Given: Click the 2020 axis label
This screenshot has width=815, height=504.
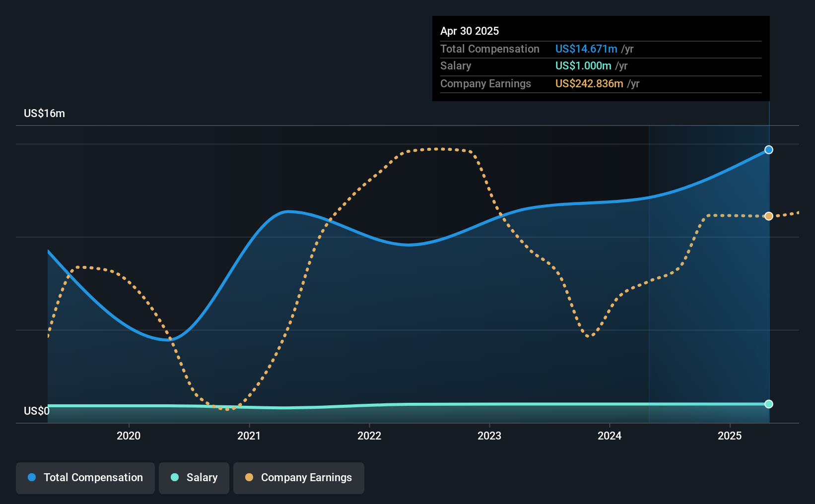Looking at the screenshot, I should (129, 436).
